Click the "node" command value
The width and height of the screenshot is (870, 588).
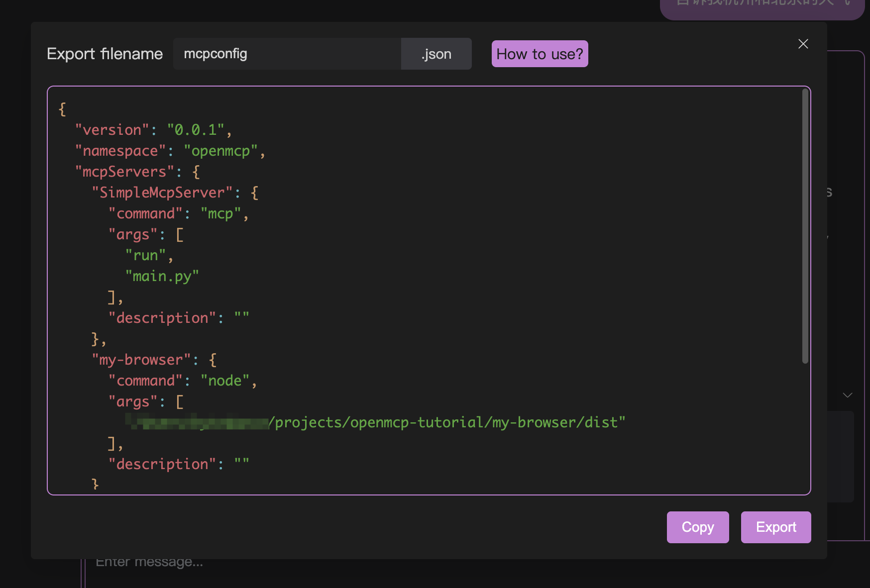(224, 381)
